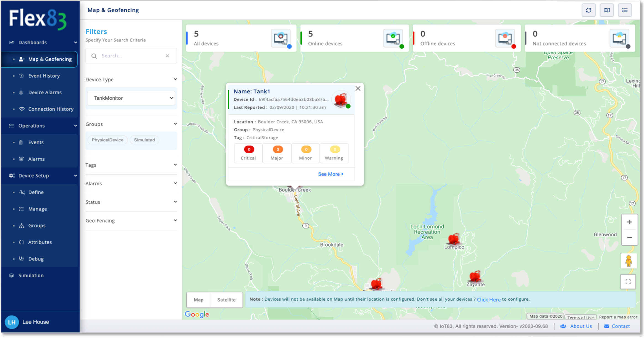
Task: Toggle the Simulated group filter chip
Action: (144, 140)
